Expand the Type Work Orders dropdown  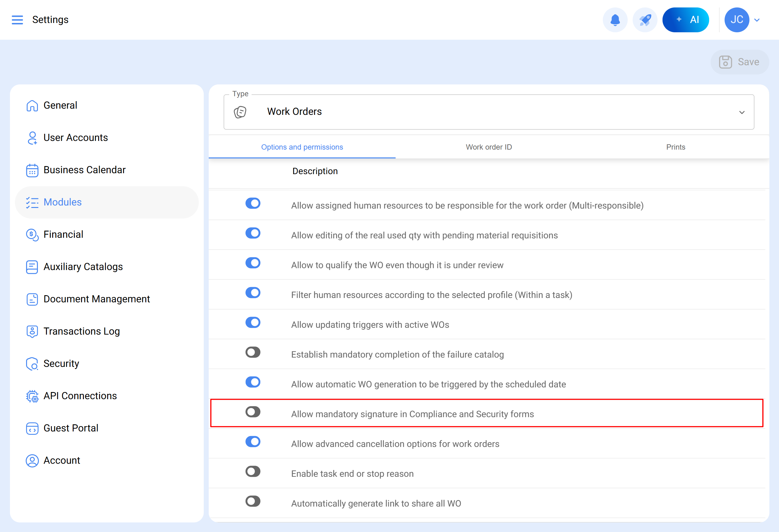click(741, 112)
